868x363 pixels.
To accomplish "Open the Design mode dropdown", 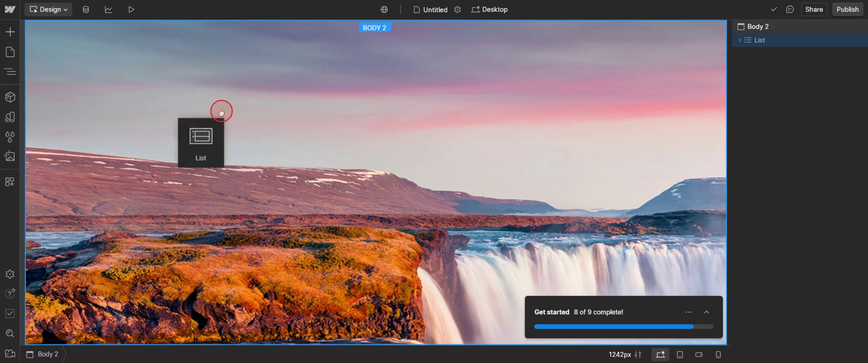I will [x=48, y=10].
